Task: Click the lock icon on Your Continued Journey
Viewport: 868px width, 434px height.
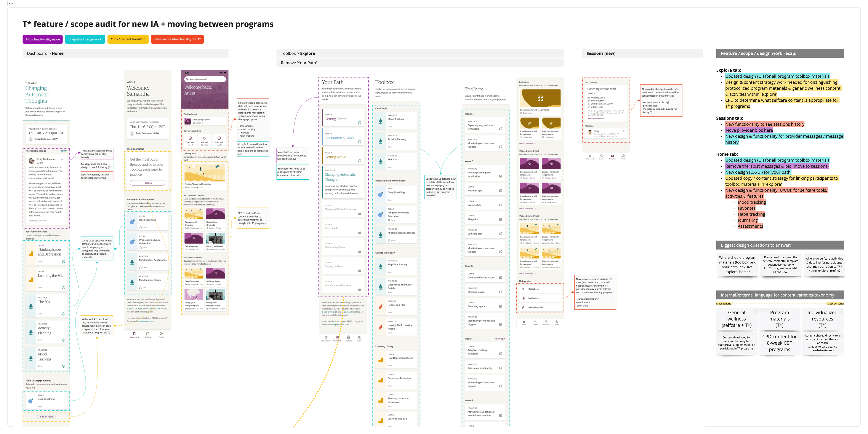Action: tap(360, 290)
